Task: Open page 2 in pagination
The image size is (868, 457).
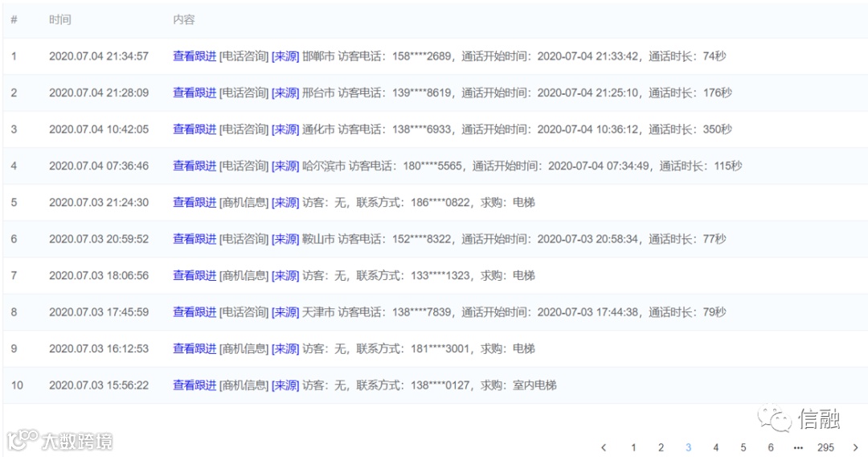Action: 661,447
